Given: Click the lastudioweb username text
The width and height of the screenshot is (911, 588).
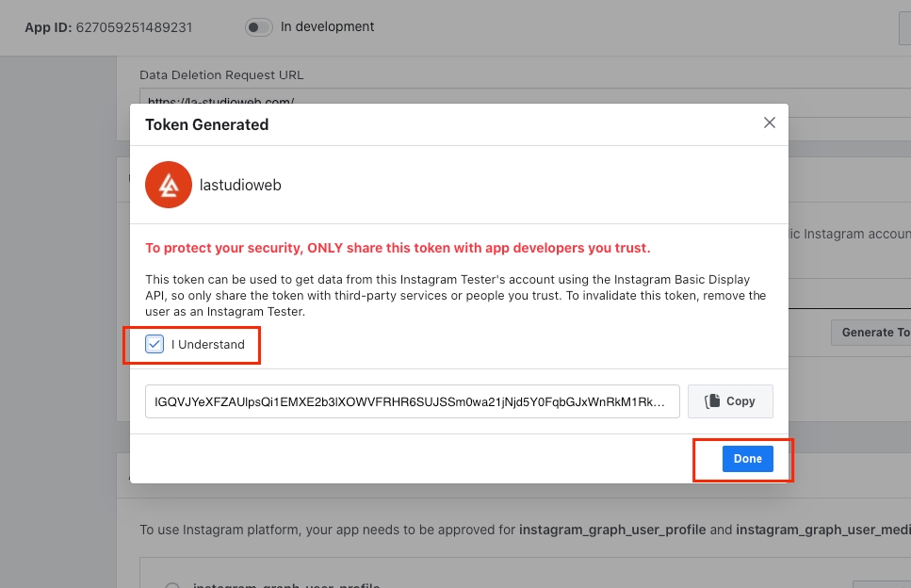Looking at the screenshot, I should coord(240,186).
